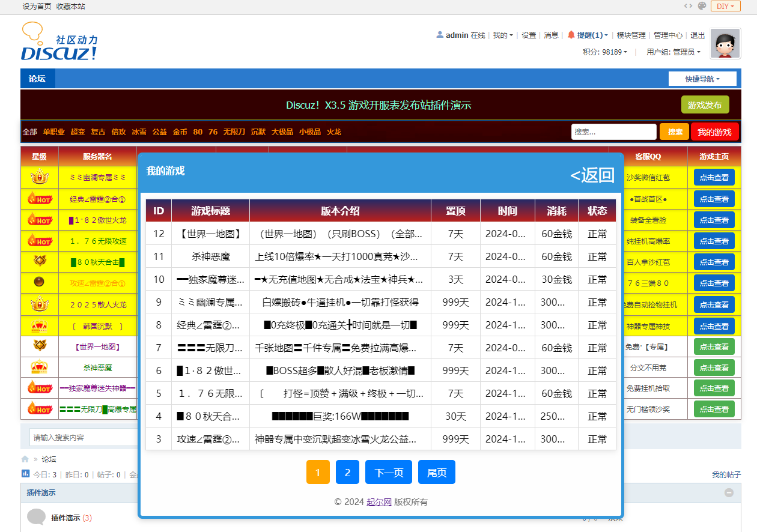
Task: Open 模块管理 link
Action: (x=631, y=35)
